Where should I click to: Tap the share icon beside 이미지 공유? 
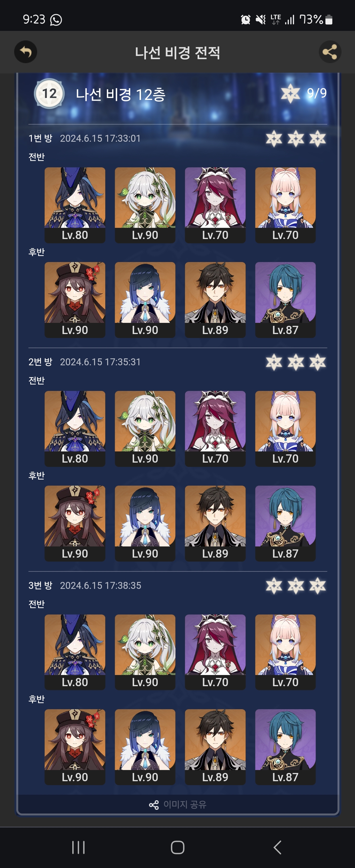(154, 805)
